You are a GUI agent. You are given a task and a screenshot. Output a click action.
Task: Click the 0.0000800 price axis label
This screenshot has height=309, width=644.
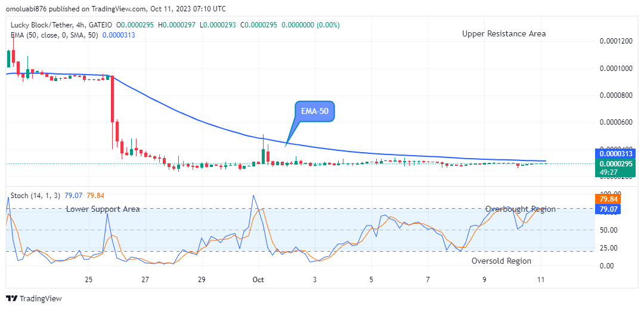tap(616, 95)
